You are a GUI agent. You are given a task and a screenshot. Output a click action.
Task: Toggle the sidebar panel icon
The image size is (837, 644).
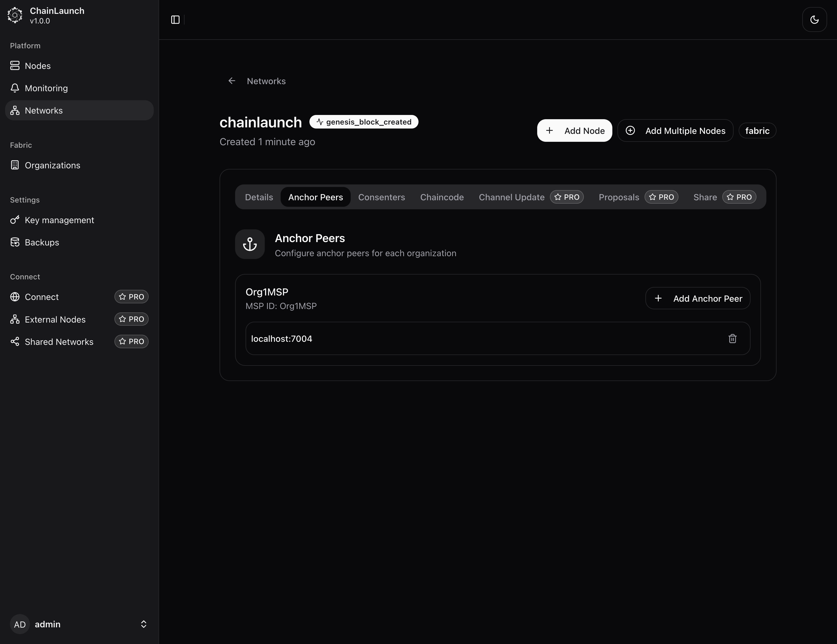coord(175,19)
